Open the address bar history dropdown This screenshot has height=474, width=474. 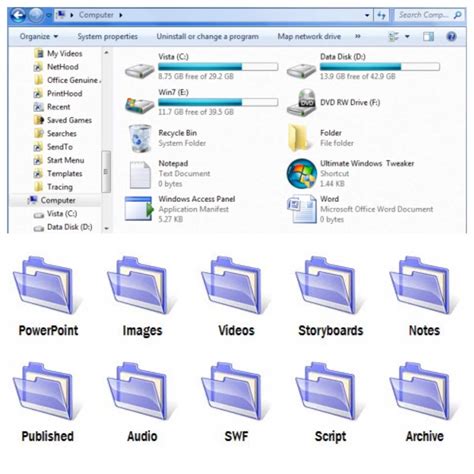(x=367, y=15)
